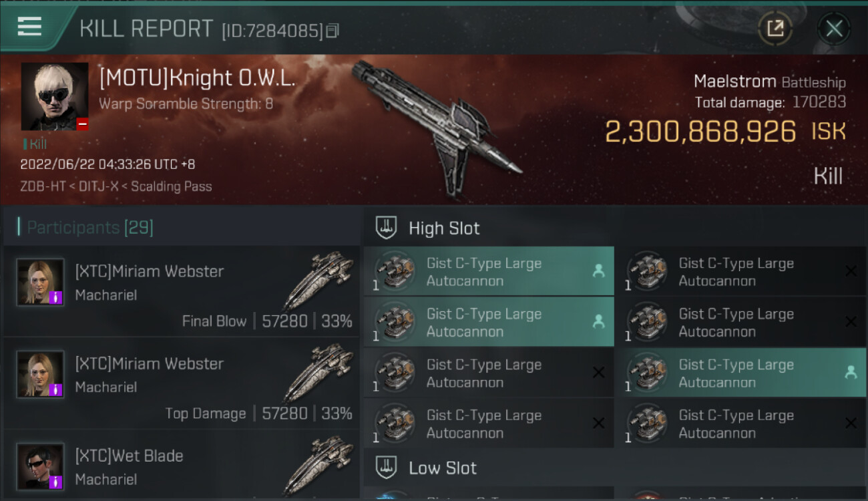Open Knight O.W.L. character portrait
The width and height of the screenshot is (868, 501).
pos(55,96)
